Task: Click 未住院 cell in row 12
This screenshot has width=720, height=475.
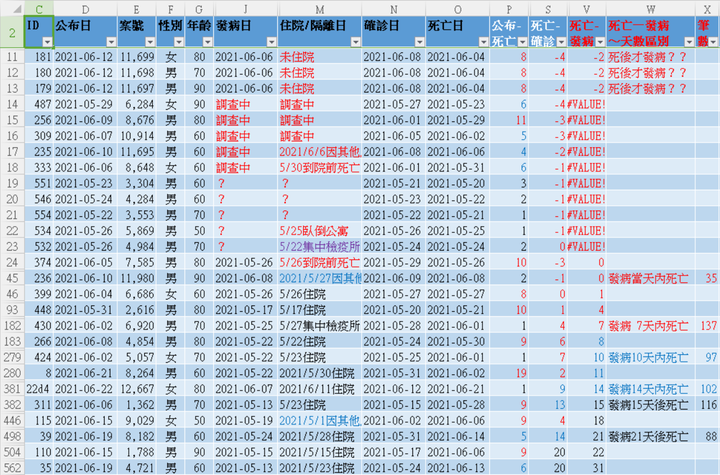Action: (320, 73)
